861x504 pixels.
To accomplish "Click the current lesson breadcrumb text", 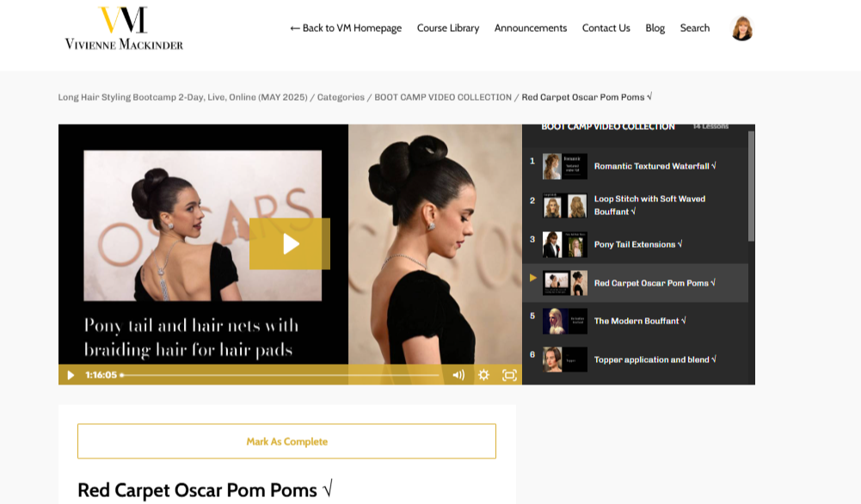I will (x=587, y=97).
